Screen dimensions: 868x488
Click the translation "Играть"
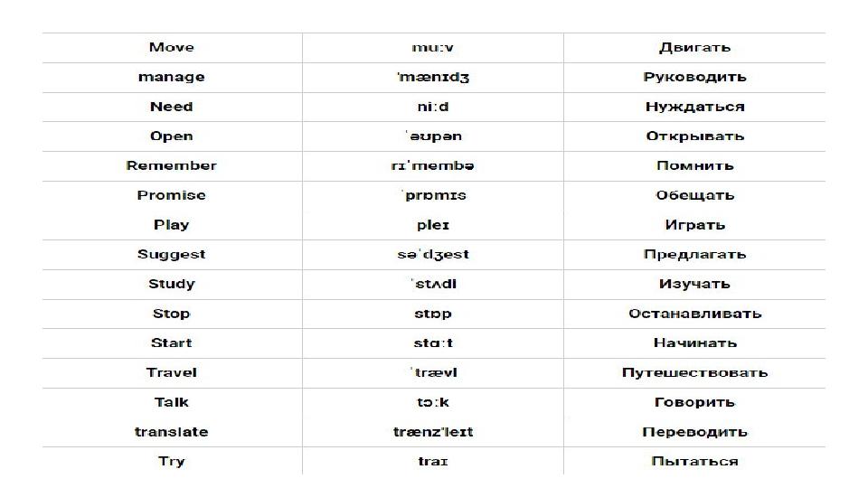pyautogui.click(x=694, y=225)
